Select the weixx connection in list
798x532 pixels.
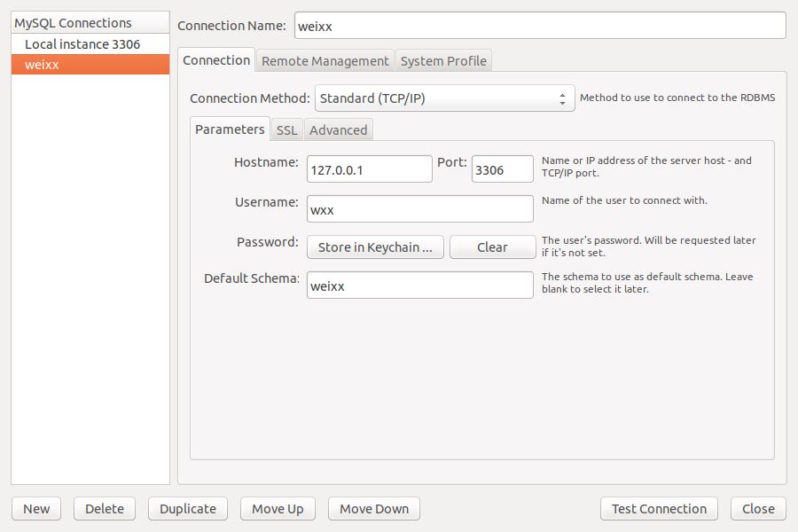[89, 65]
